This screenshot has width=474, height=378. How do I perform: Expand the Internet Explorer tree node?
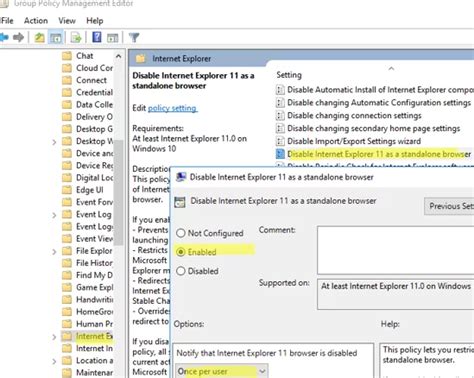[x=54, y=337]
